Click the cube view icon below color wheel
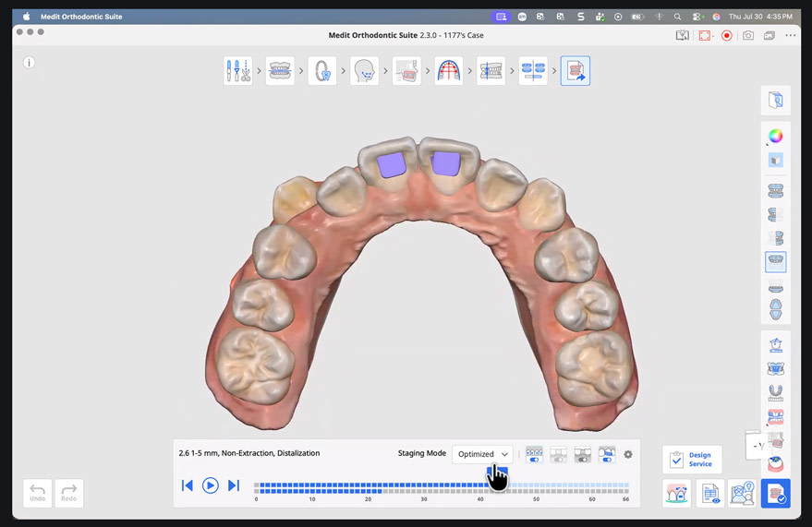812x527 pixels. click(x=775, y=161)
